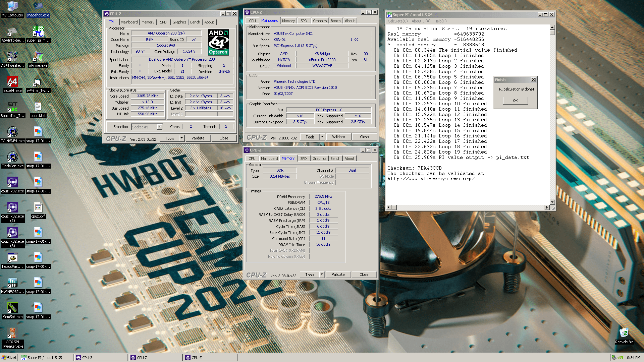This screenshot has width=644, height=362.
Task: Click OK in the Finish dialog
Action: point(515,101)
